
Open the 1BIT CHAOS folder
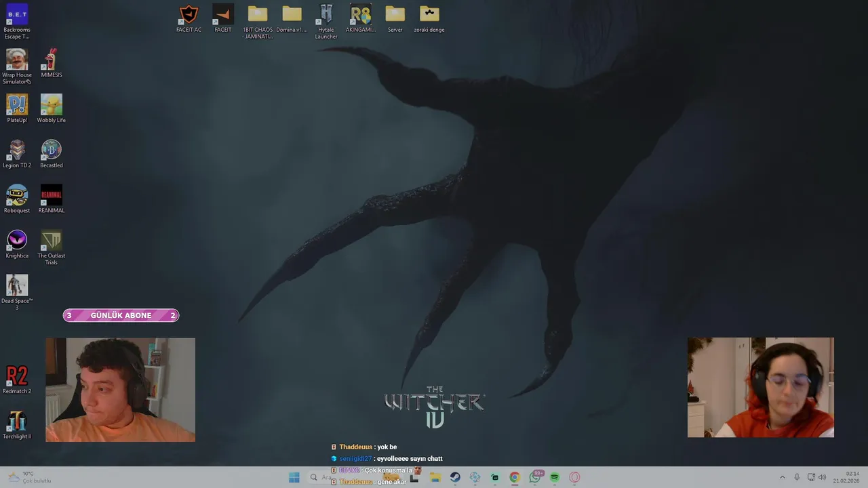click(x=258, y=22)
